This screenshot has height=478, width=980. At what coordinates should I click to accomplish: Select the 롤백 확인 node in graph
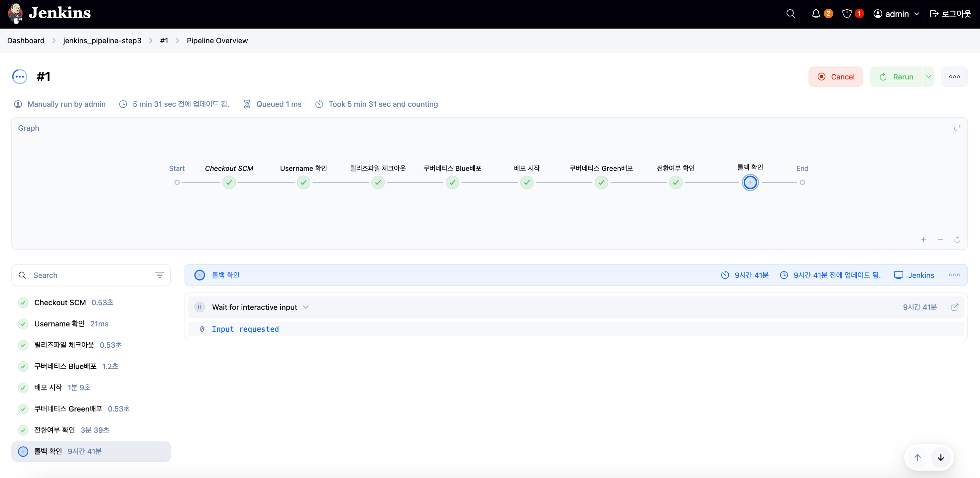[x=750, y=182]
